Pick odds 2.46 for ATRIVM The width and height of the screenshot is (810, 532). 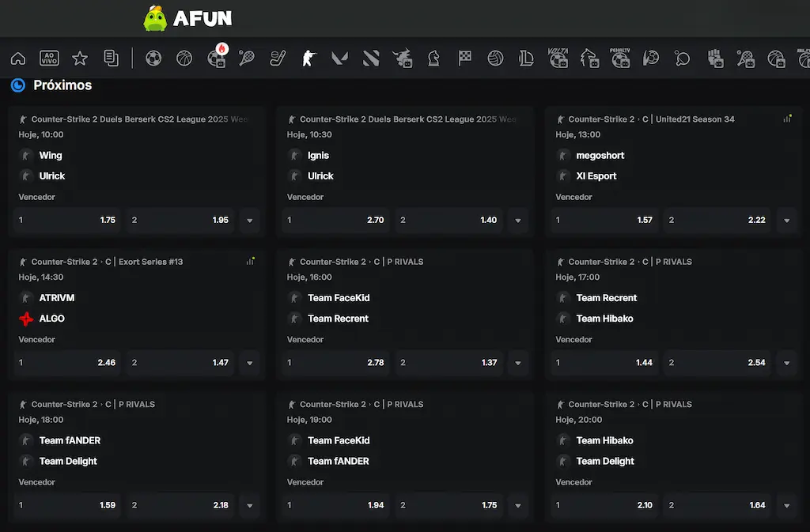tap(67, 362)
